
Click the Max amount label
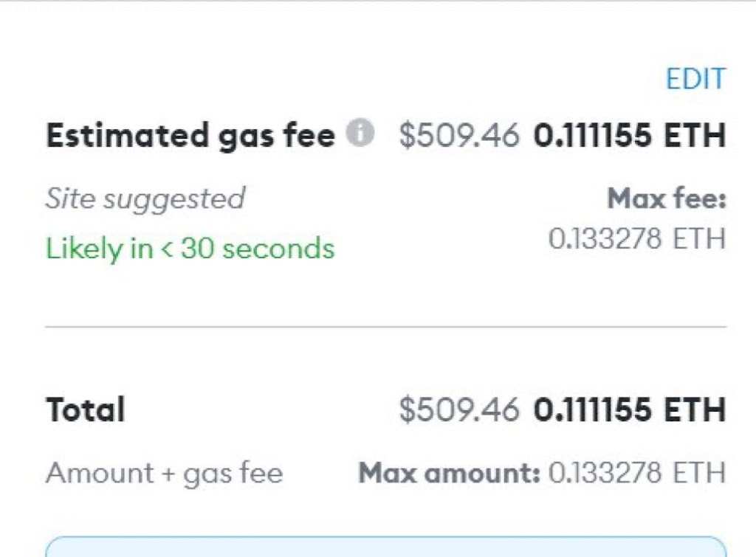pyautogui.click(x=450, y=473)
